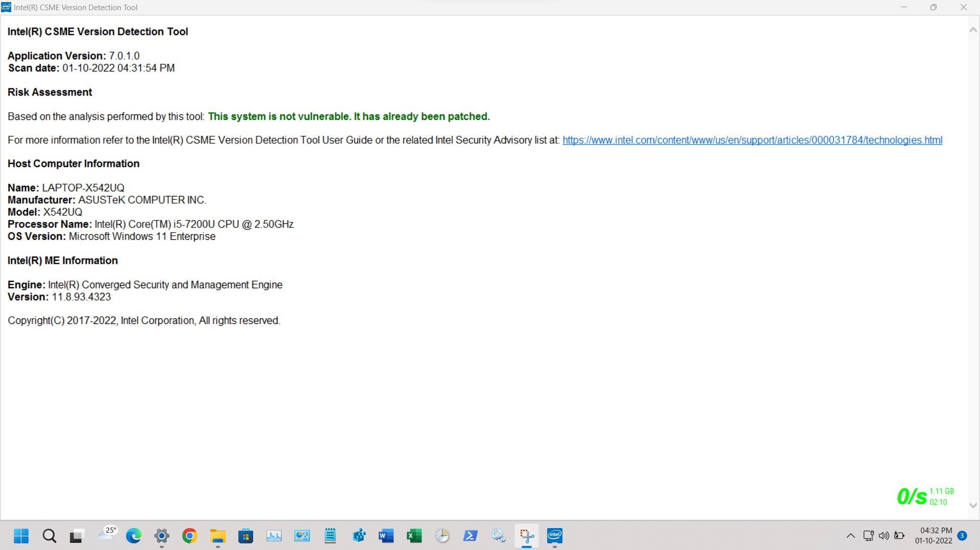Open the chart-and-gear Control Panel taskbar icon
Viewport: 980px width, 550px height.
click(302, 536)
